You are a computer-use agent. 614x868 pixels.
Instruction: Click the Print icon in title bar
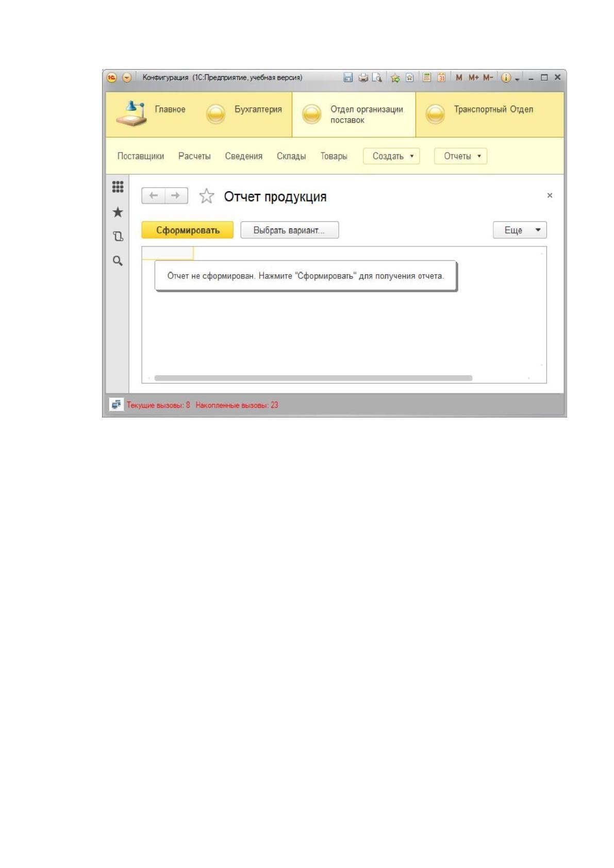(363, 78)
